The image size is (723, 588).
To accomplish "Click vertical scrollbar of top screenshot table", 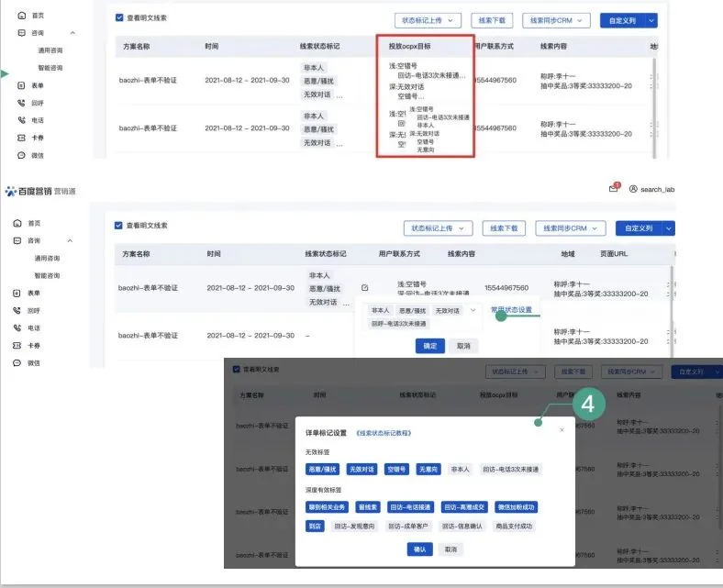I will click(x=654, y=108).
